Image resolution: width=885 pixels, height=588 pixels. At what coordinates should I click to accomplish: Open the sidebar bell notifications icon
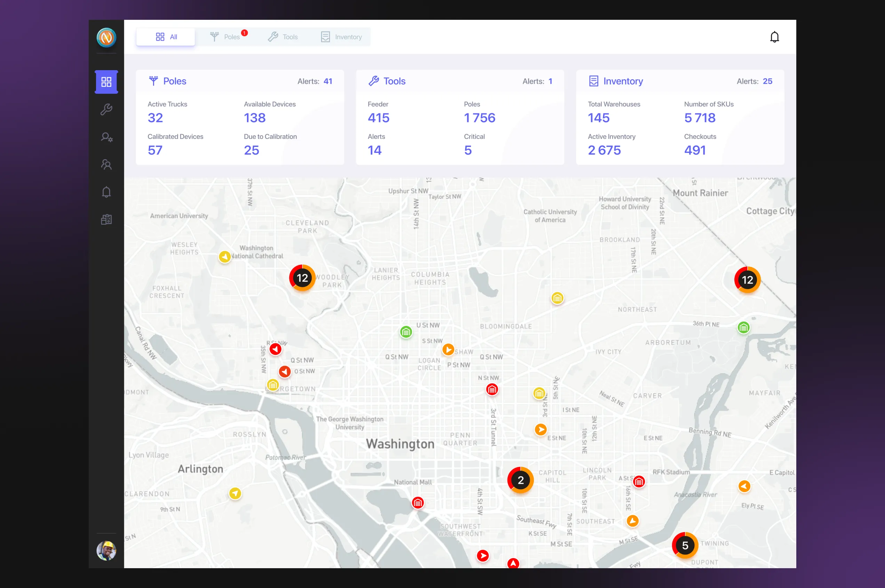point(106,192)
